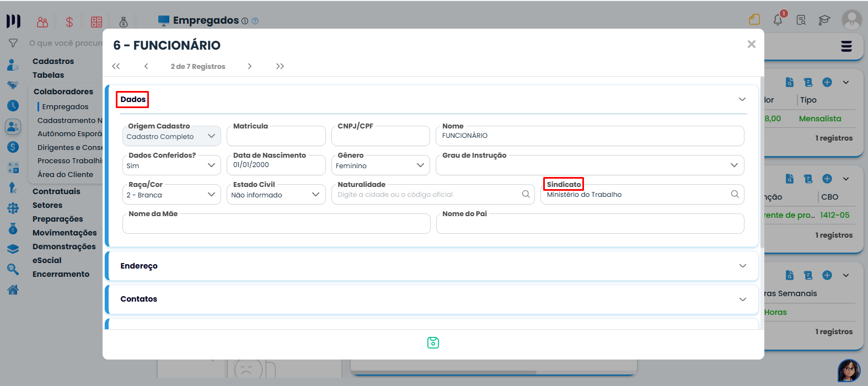Screen dimensions: 868x386
Task: Open the notifications bell icon
Action: point(778,20)
